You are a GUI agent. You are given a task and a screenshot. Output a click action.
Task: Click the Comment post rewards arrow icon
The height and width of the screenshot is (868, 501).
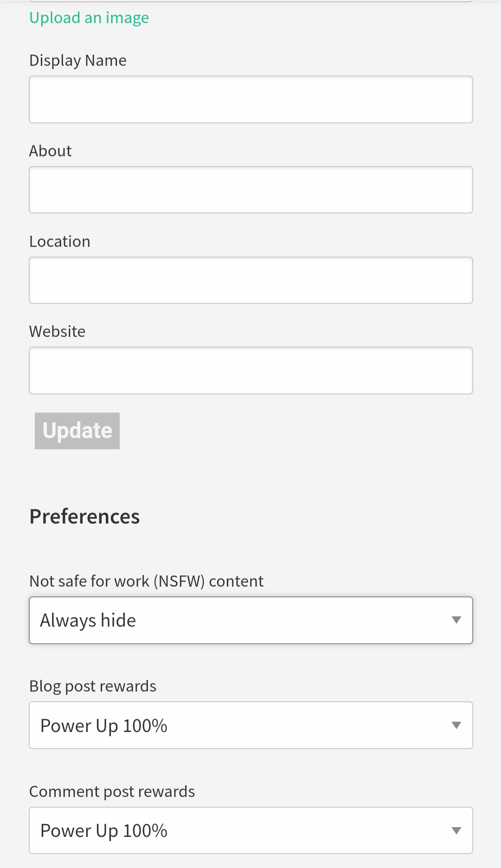(x=456, y=830)
